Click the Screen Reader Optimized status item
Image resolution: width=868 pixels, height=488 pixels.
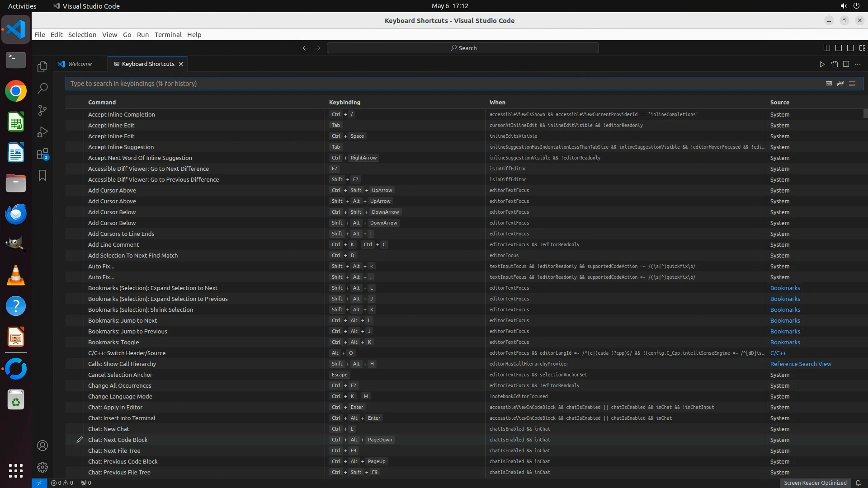pyautogui.click(x=815, y=483)
